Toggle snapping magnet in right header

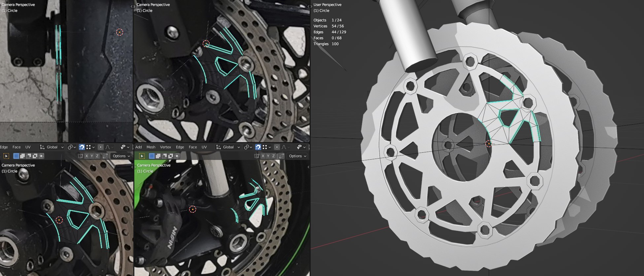pyautogui.click(x=258, y=147)
